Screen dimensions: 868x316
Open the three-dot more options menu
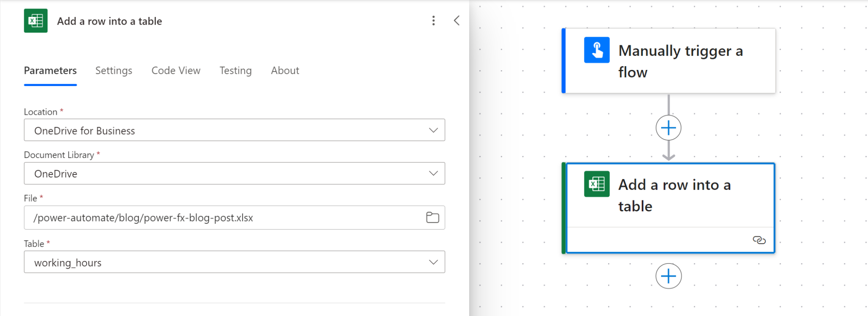tap(433, 21)
